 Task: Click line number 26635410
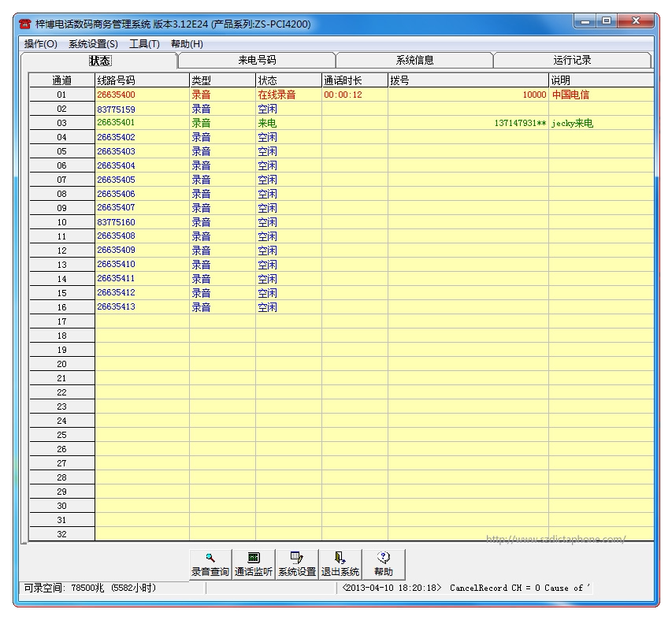(116, 265)
